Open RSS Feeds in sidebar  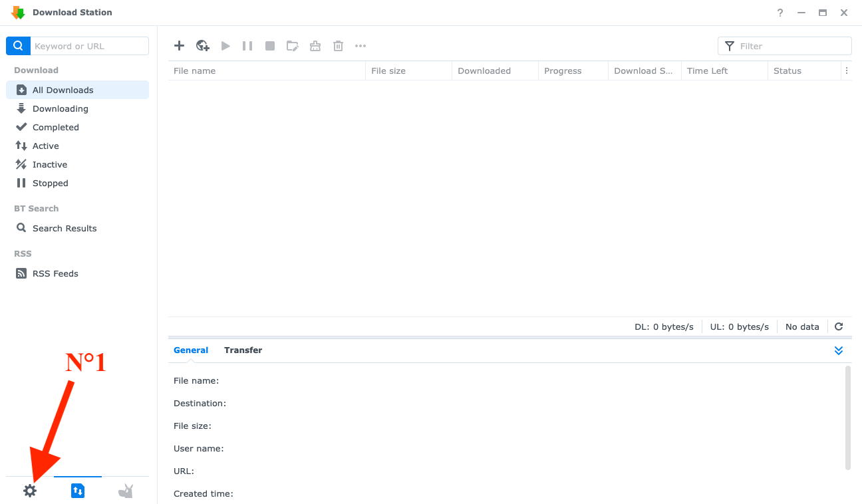click(x=55, y=273)
